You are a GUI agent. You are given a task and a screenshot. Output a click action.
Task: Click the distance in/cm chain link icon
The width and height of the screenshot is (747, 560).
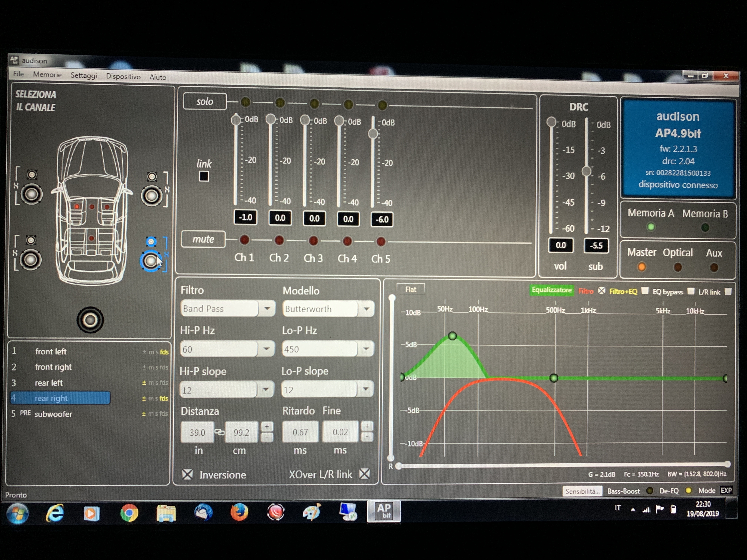(x=220, y=432)
